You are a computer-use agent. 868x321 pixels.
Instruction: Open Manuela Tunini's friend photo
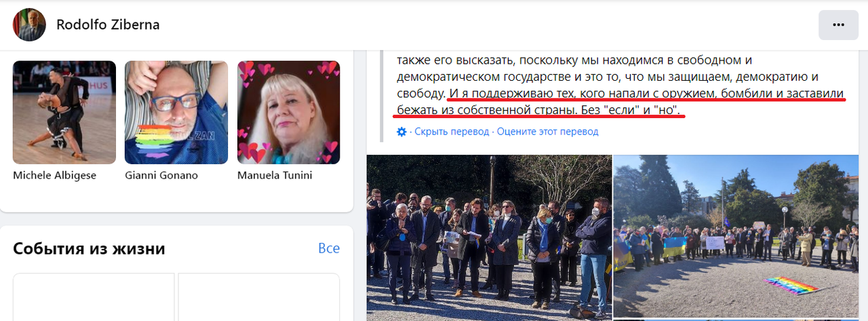tap(288, 113)
